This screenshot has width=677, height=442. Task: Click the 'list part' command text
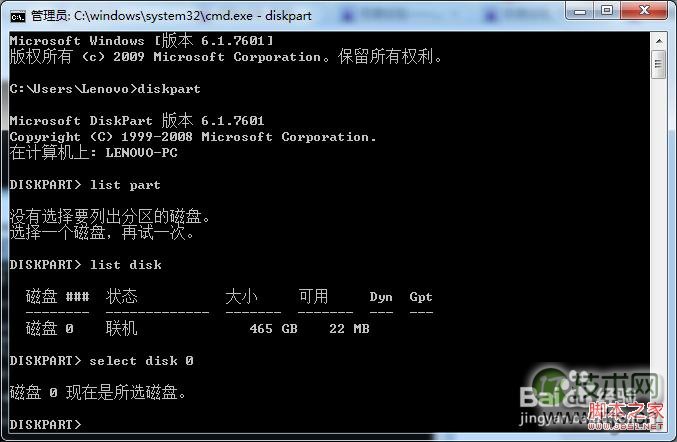coord(125,185)
